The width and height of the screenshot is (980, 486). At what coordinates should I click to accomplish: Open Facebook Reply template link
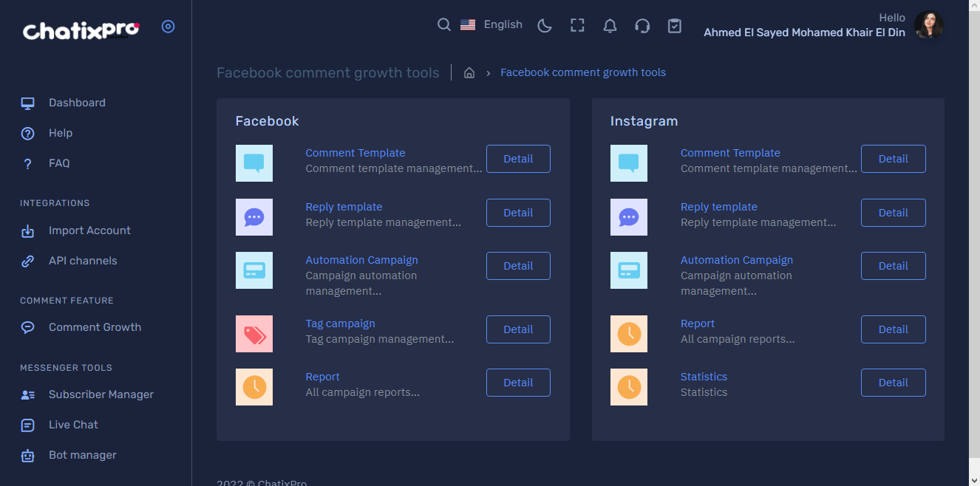point(344,207)
